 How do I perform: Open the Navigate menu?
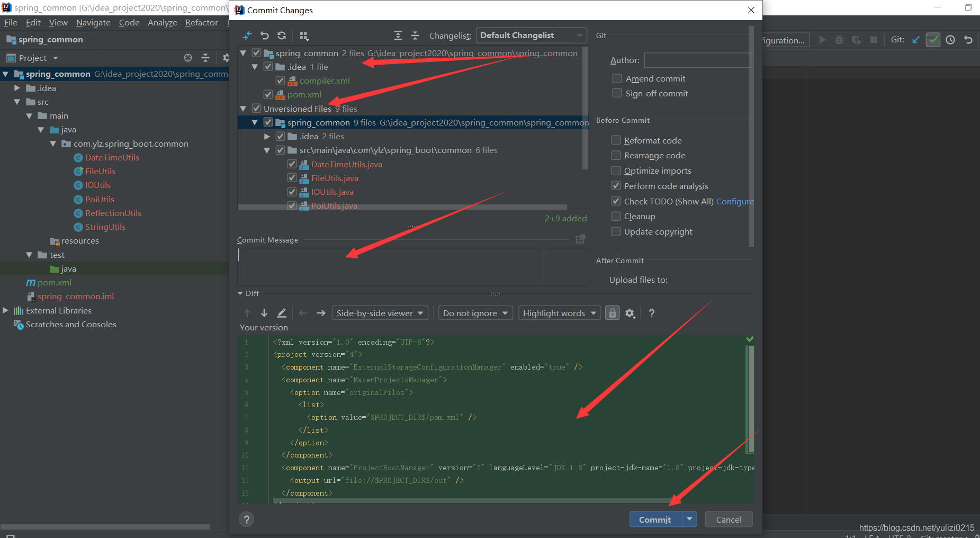point(93,22)
